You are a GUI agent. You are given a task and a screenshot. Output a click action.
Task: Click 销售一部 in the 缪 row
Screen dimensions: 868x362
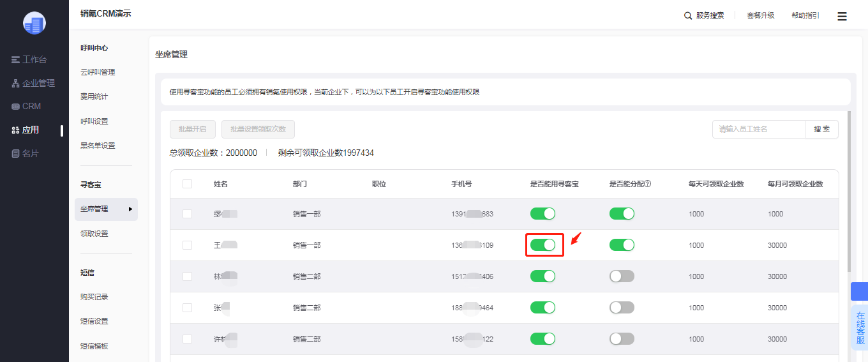point(307,214)
